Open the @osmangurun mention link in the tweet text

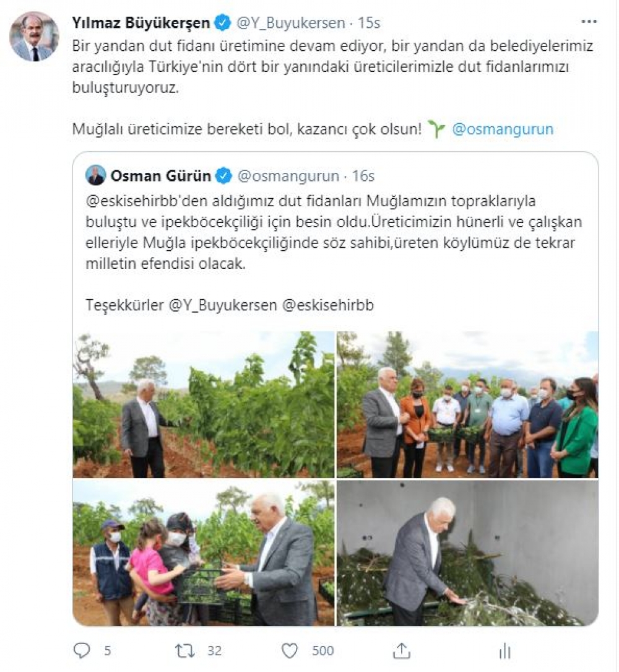tap(503, 129)
